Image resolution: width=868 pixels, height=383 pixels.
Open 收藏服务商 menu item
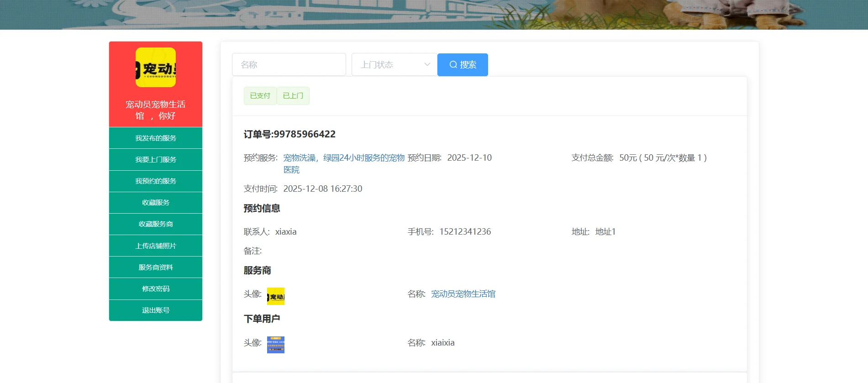tap(156, 224)
